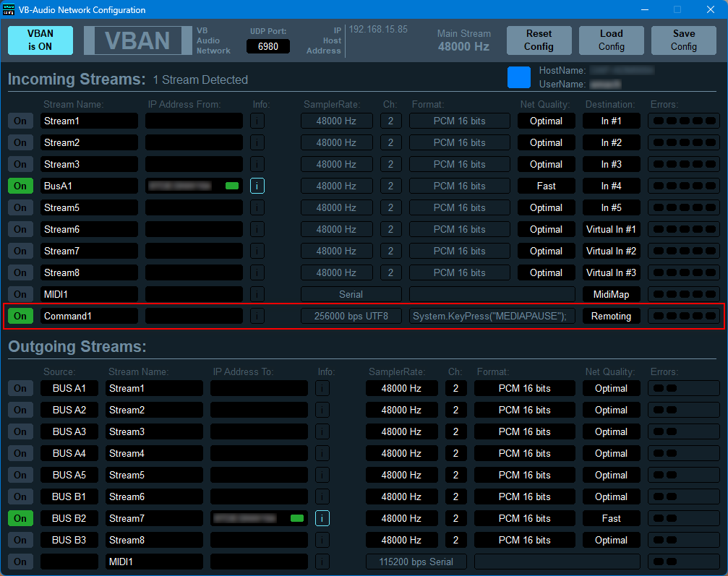Turn off Command1 incoming stream
The width and height of the screenshot is (728, 576).
20,316
